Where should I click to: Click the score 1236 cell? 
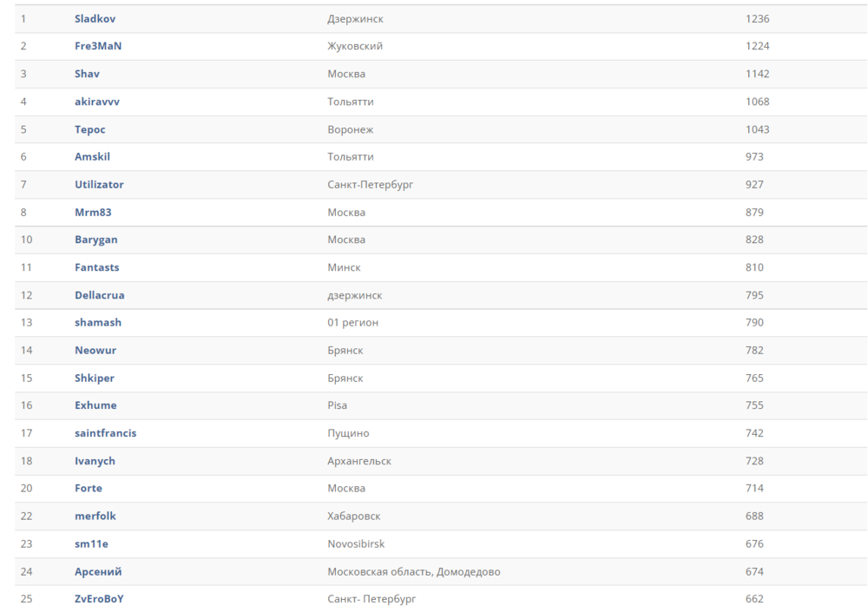click(x=757, y=18)
